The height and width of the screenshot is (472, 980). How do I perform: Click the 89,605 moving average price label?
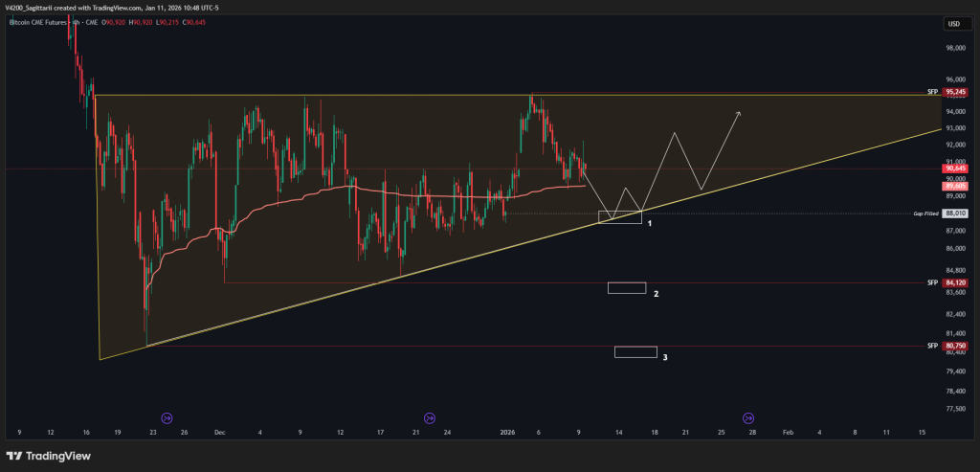point(954,187)
